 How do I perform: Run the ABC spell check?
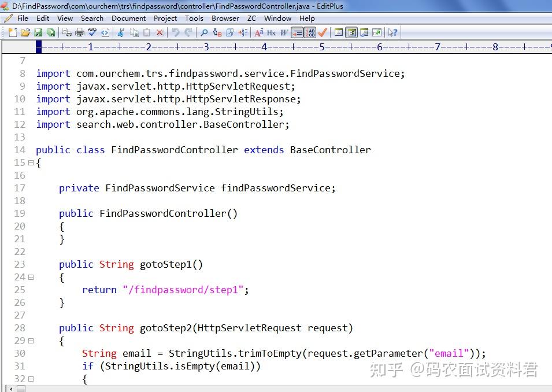pos(92,32)
